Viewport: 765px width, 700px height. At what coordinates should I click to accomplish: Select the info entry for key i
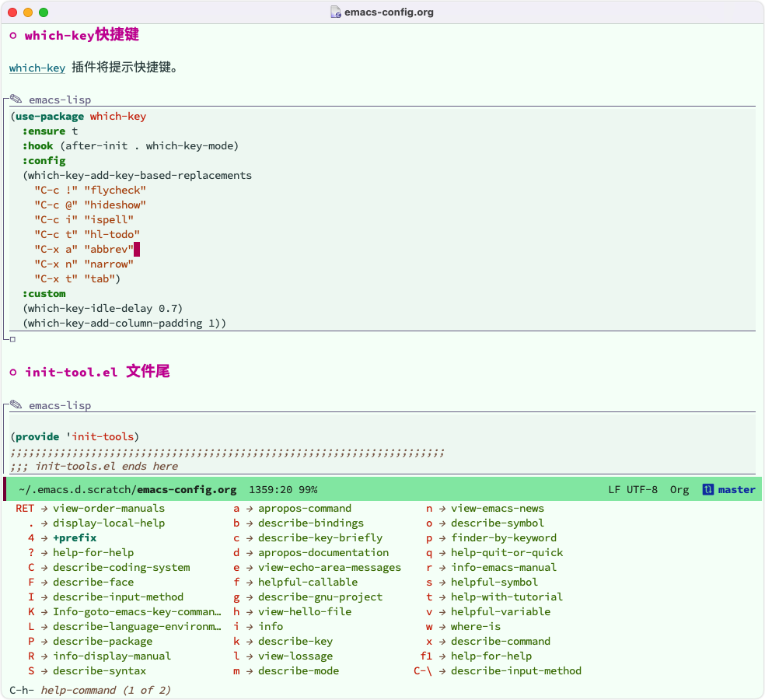pyautogui.click(x=271, y=626)
